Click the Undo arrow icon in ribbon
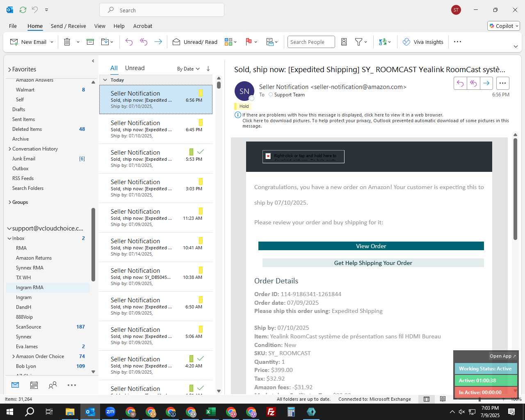The height and width of the screenshot is (420, 525). point(129,42)
